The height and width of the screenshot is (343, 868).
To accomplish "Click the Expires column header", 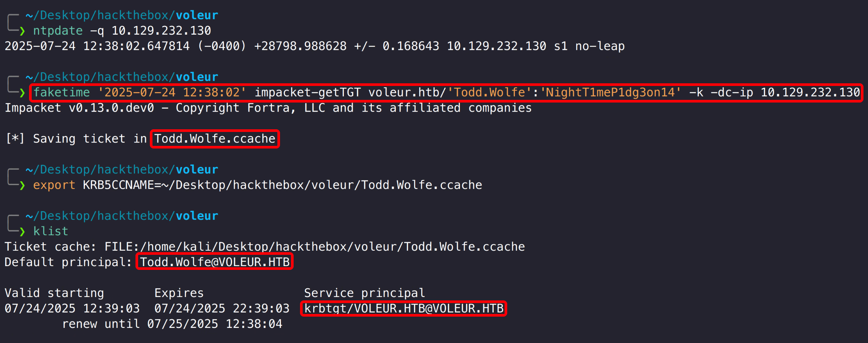I will [179, 293].
